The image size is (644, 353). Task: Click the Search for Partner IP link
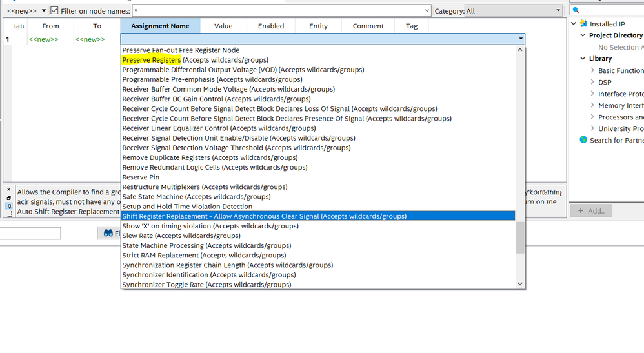617,140
